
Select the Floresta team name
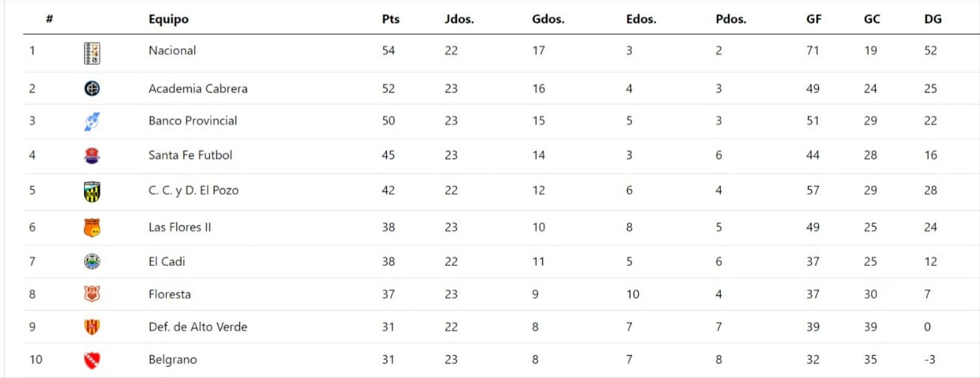[x=170, y=294]
